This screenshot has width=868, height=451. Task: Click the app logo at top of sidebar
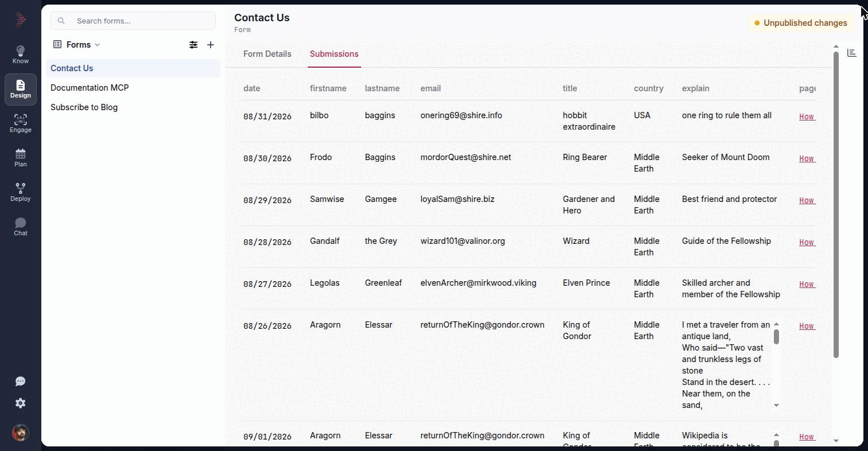pos(21,20)
